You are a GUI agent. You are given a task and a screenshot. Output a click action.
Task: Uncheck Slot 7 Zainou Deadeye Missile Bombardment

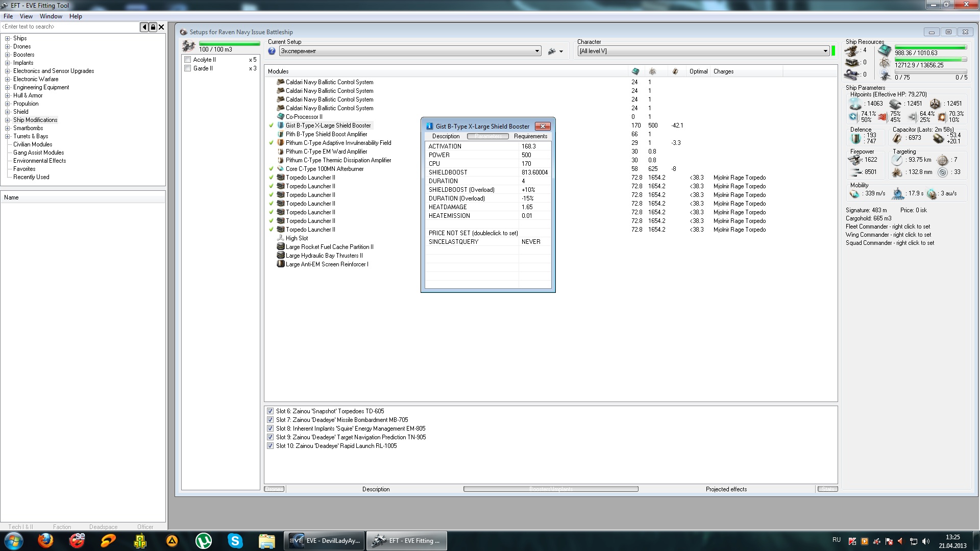(270, 420)
